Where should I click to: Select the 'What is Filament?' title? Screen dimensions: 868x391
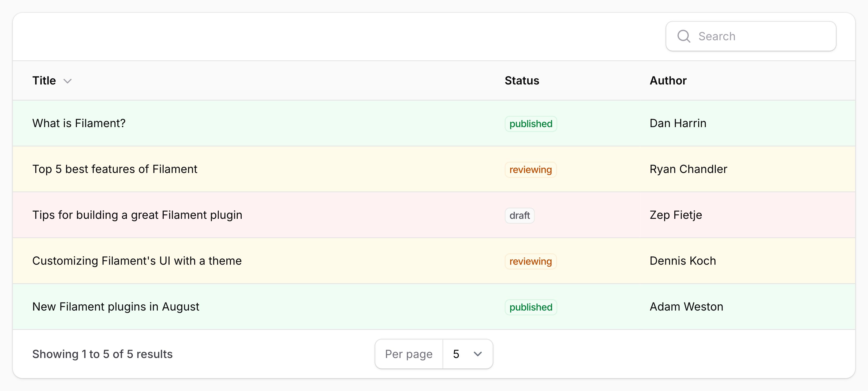79,123
